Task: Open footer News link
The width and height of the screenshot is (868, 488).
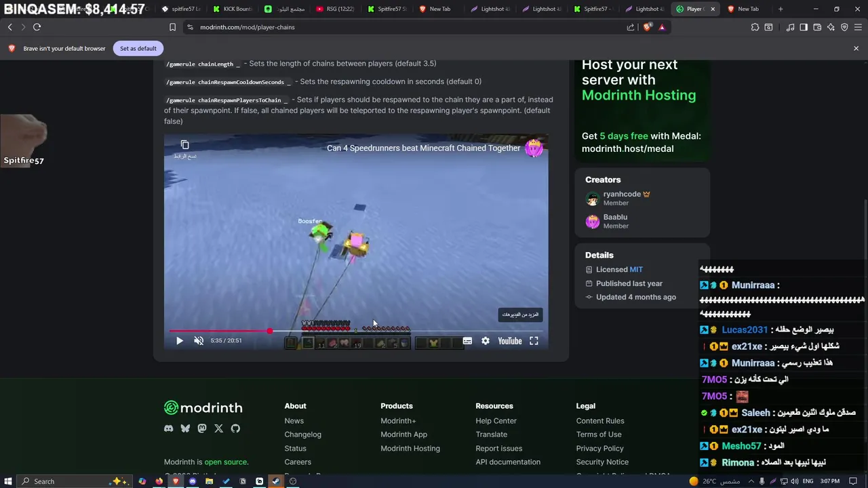Action: (294, 421)
